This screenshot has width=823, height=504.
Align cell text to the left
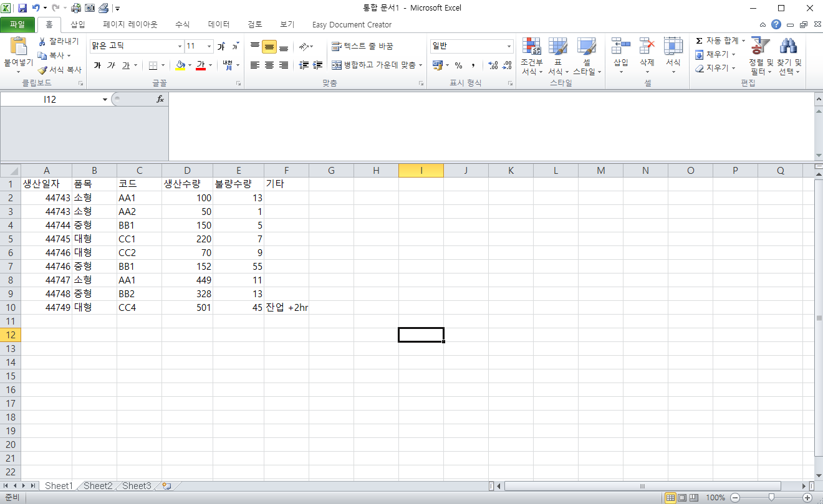pyautogui.click(x=254, y=65)
